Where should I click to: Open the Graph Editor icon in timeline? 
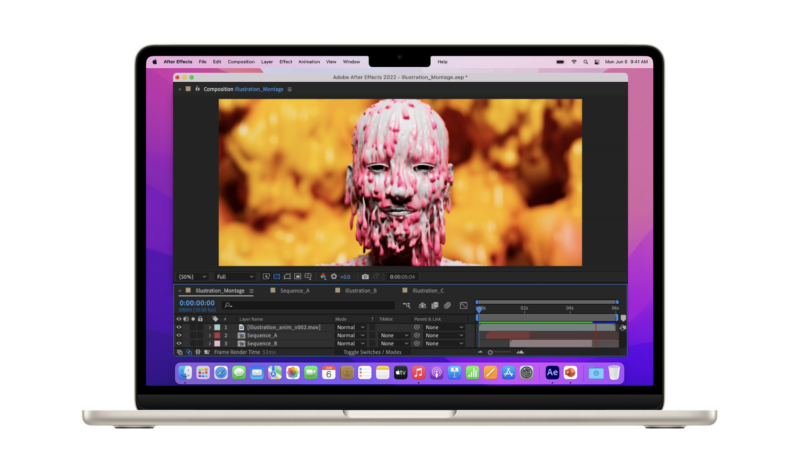pyautogui.click(x=463, y=305)
